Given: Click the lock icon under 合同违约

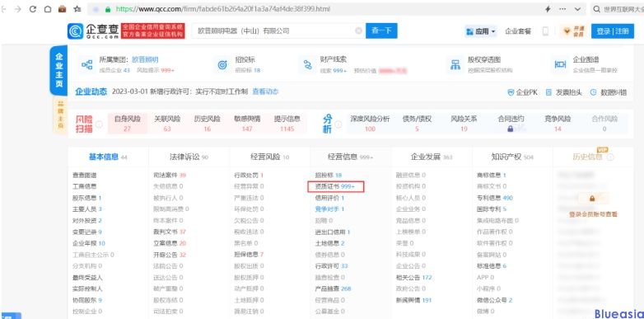Looking at the screenshot, I should click(510, 129).
